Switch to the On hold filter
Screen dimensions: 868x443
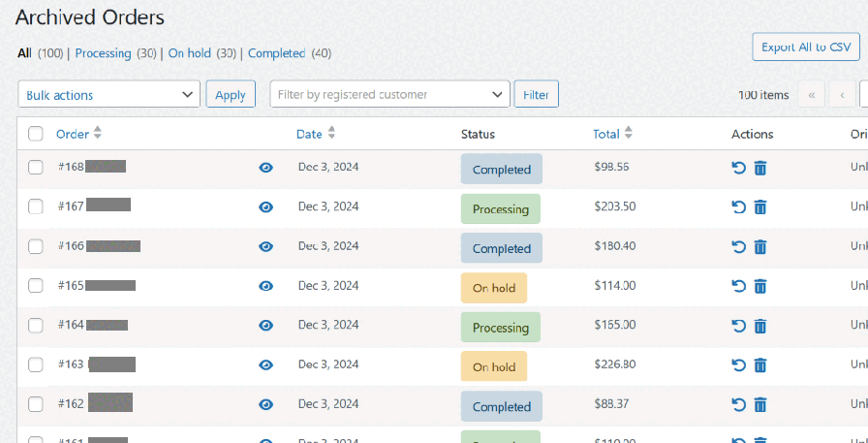[x=190, y=53]
